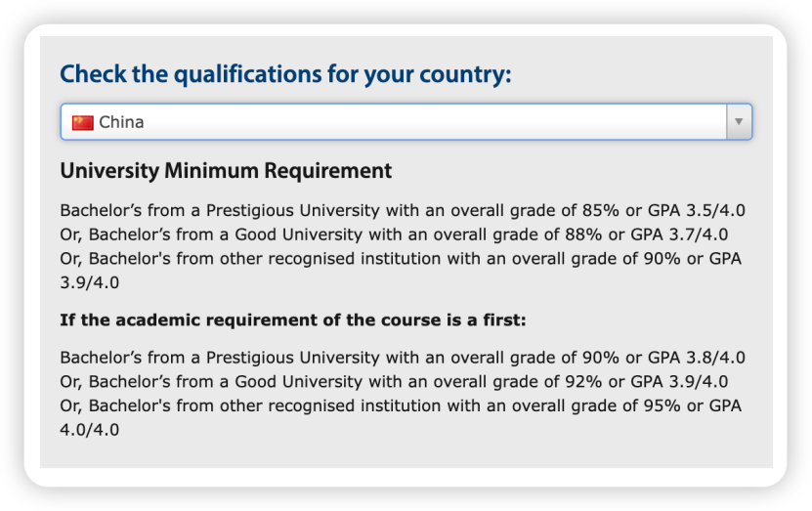Screen dimensions: 812x511
Task: Click the bold 'If the academic requirement' subheading
Action: (293, 319)
